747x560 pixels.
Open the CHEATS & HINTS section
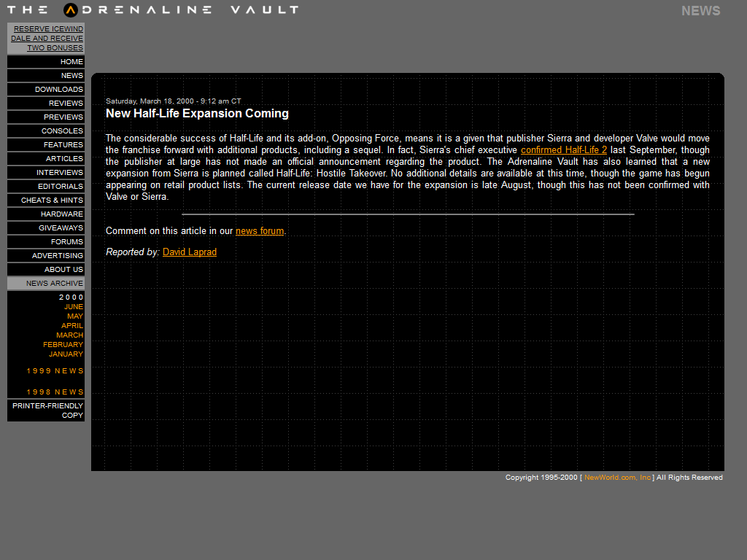46,200
